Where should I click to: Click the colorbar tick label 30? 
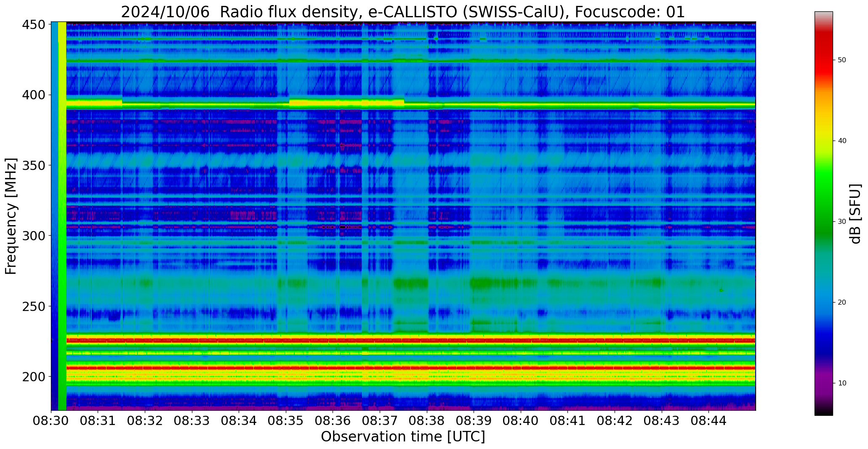(x=842, y=222)
